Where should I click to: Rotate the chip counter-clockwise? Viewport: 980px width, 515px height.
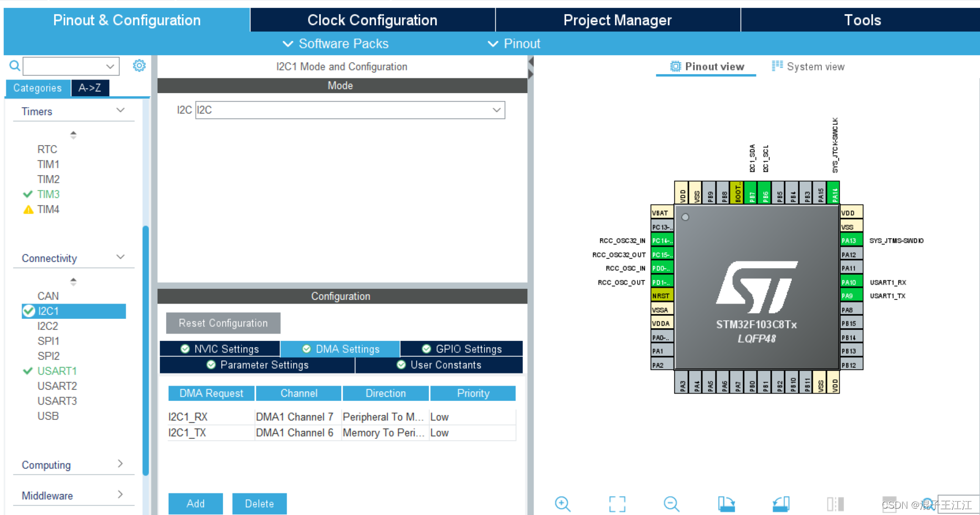[x=781, y=504]
